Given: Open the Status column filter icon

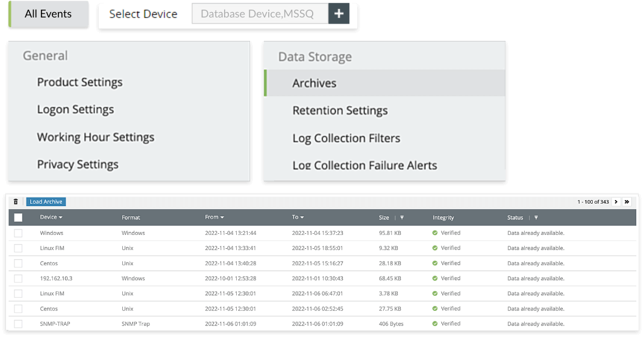Looking at the screenshot, I should pos(536,218).
